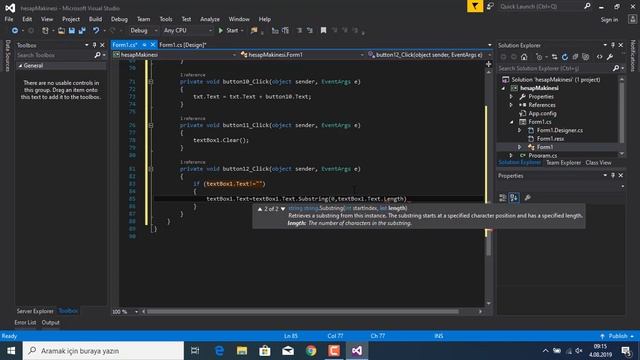Screen dimensions: 640x360
Task: Toggle Show All Files in Solution Explorer
Action: (x=585, y=57)
